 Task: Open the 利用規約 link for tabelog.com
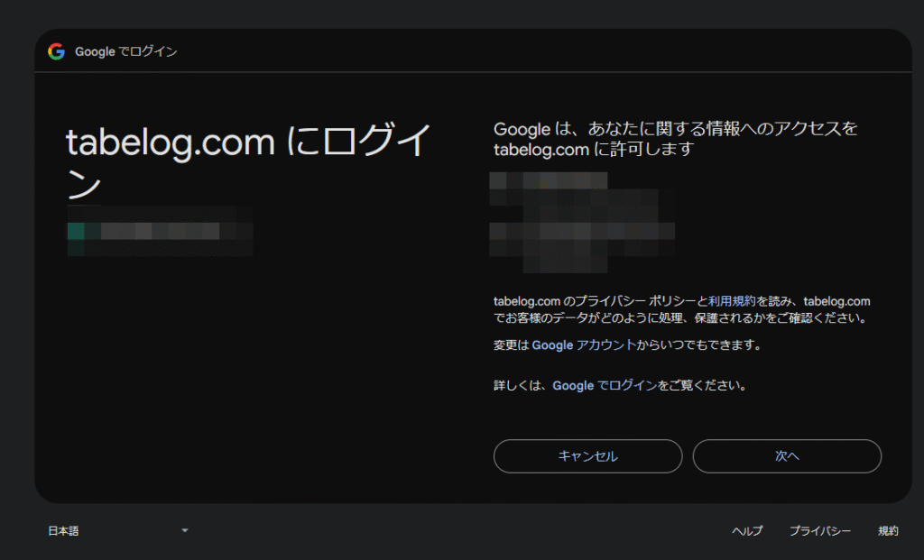click(x=731, y=301)
